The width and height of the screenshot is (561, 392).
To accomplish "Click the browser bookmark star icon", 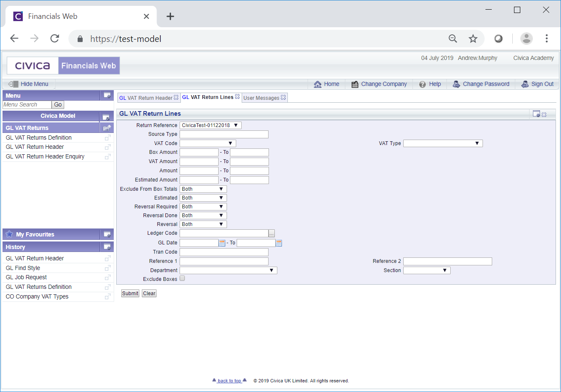I will (x=473, y=39).
